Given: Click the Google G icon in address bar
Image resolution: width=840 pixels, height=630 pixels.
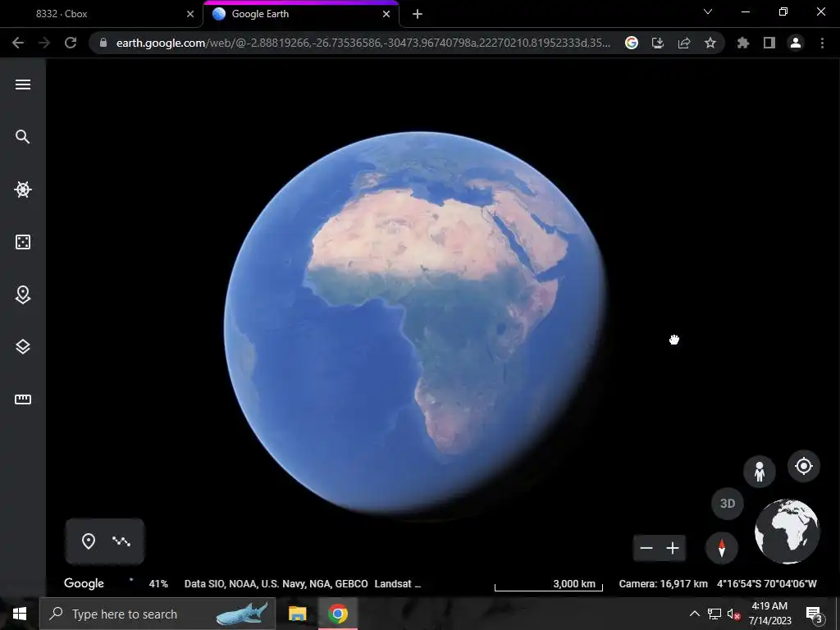Looking at the screenshot, I should (632, 43).
